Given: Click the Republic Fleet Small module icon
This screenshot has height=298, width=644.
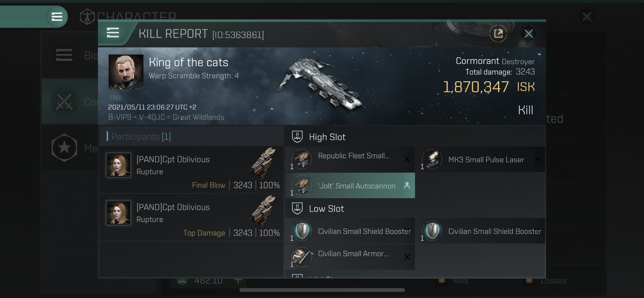Looking at the screenshot, I should (302, 159).
